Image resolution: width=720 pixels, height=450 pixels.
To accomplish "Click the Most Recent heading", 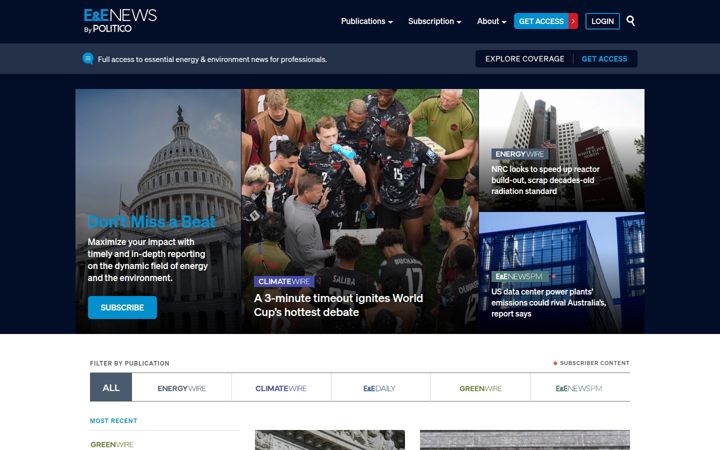I will click(x=113, y=420).
